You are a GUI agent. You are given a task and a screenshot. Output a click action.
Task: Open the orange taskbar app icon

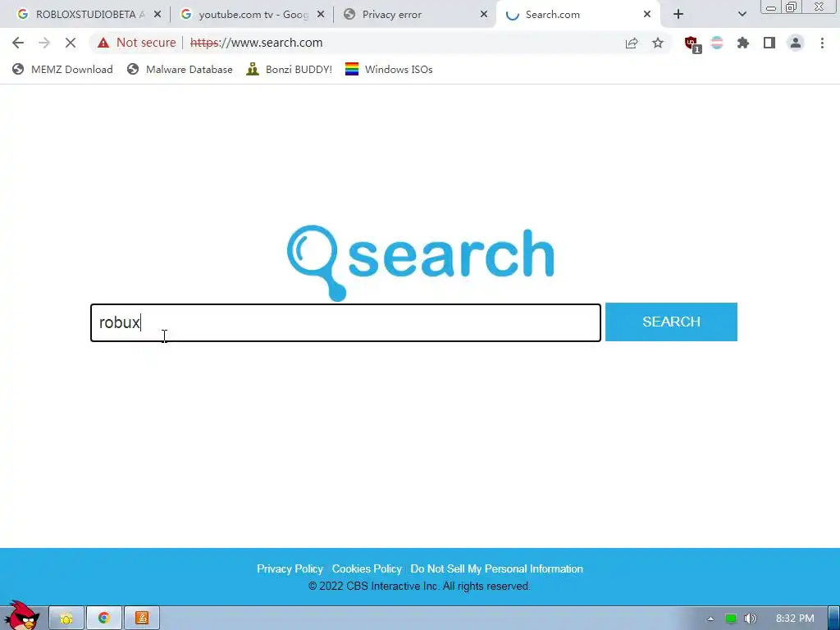(x=142, y=619)
